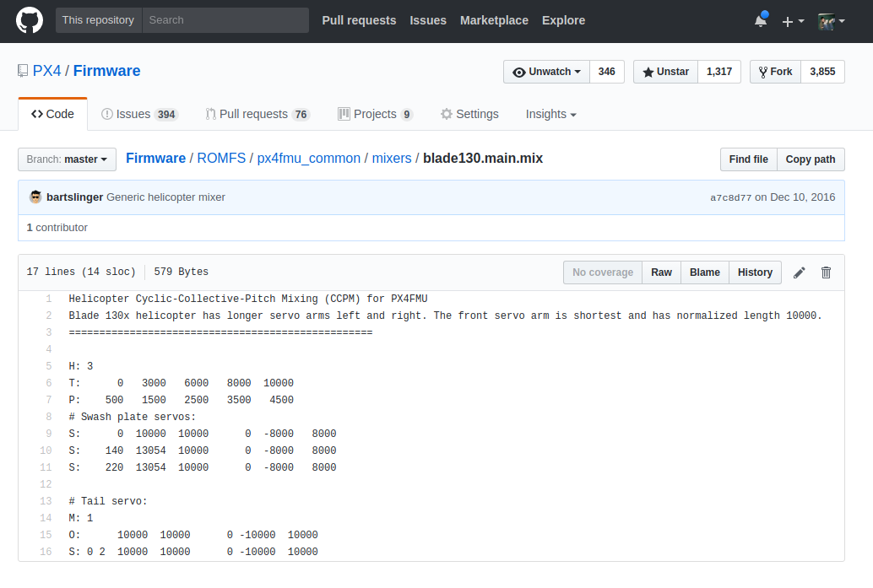Open the Insights tab
Screen dimensions: 873x588
pyautogui.click(x=547, y=114)
